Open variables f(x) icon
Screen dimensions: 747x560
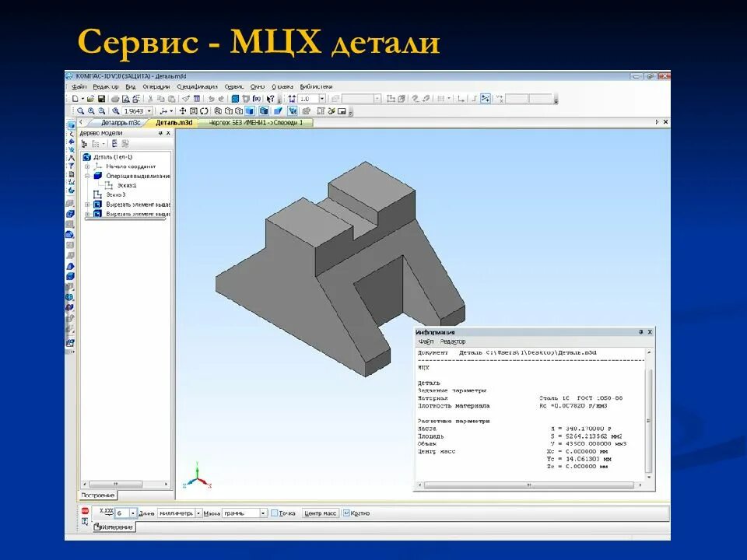click(257, 99)
